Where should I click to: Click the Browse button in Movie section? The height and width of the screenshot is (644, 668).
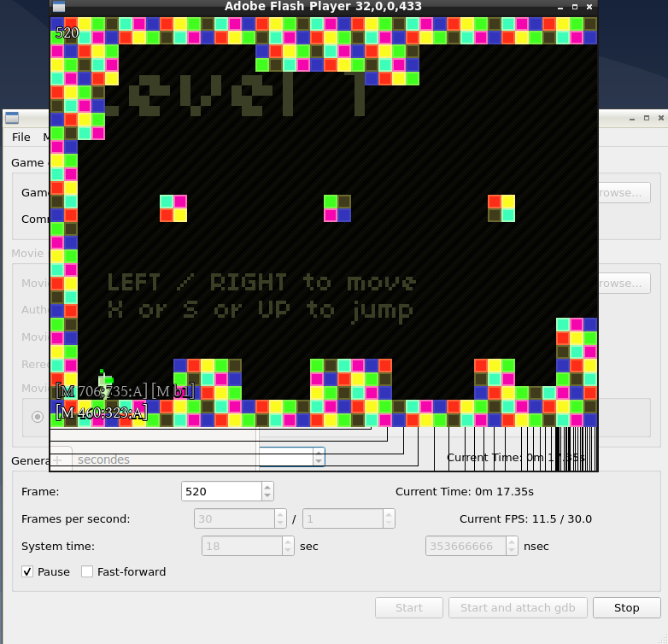[x=624, y=284]
